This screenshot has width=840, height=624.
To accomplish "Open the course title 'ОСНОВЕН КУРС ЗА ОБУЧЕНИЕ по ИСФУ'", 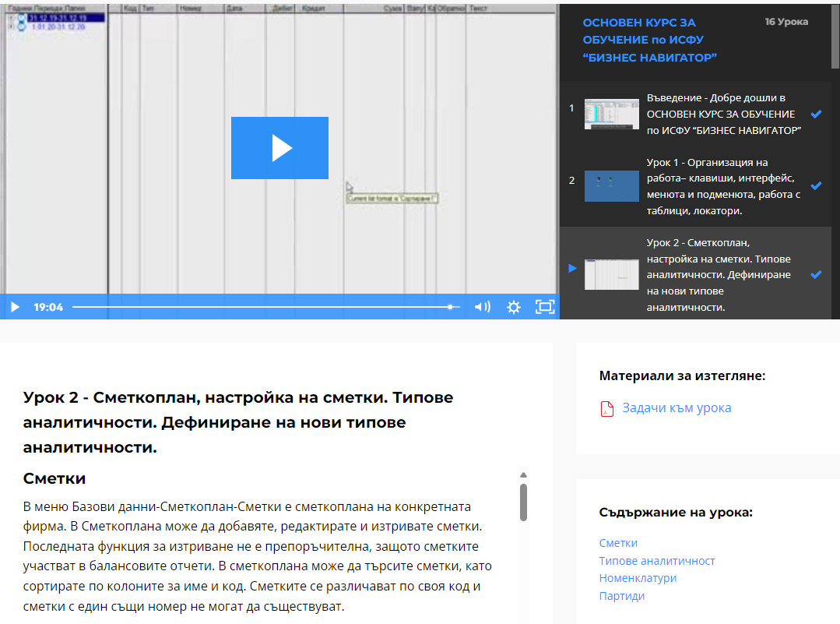I will coord(649,40).
